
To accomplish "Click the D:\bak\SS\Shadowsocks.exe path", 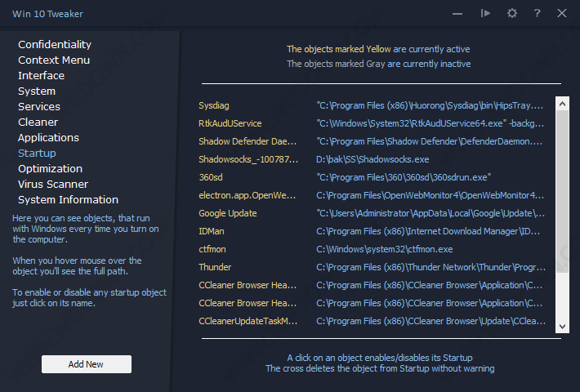I will [373, 159].
